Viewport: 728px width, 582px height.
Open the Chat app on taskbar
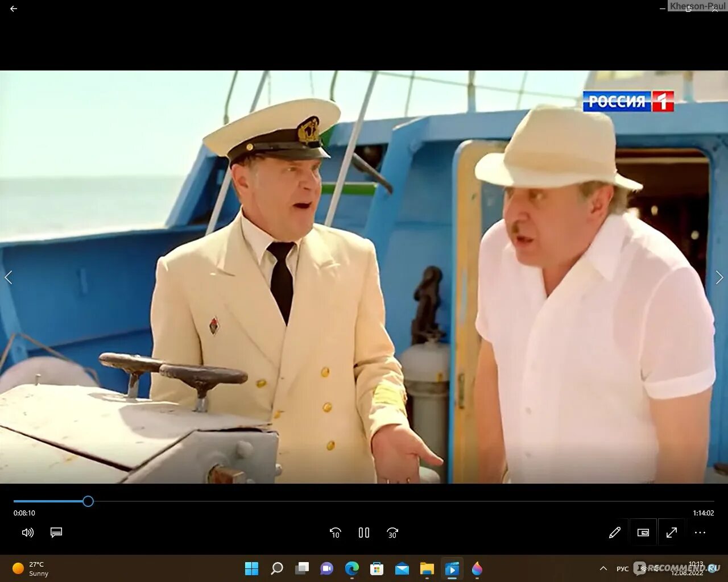327,568
